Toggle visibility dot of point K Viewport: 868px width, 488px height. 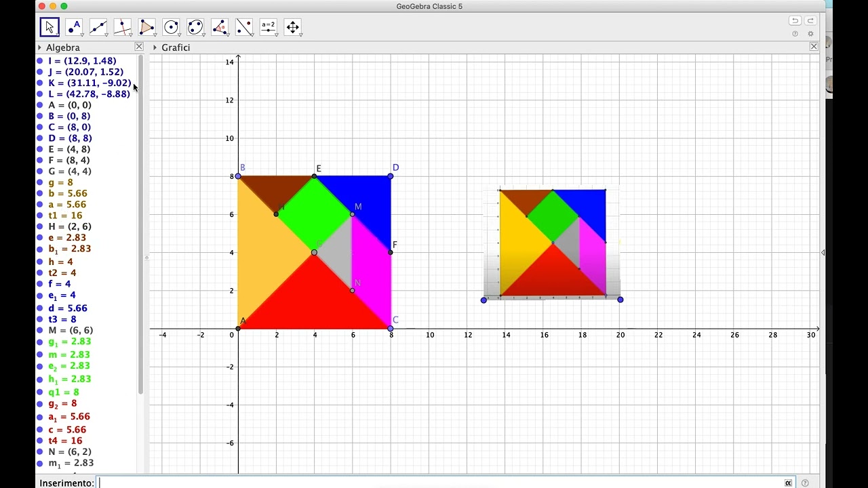(40, 83)
